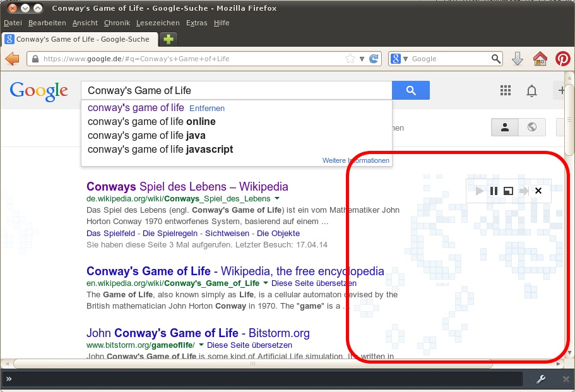
Task: Click the horizontal page scrollbar
Action: click(253, 364)
